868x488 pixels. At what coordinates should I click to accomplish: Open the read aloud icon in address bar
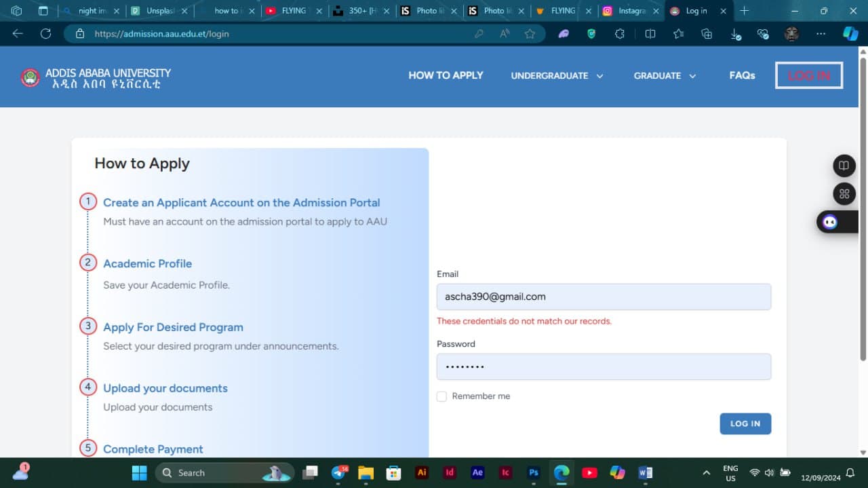click(x=505, y=34)
